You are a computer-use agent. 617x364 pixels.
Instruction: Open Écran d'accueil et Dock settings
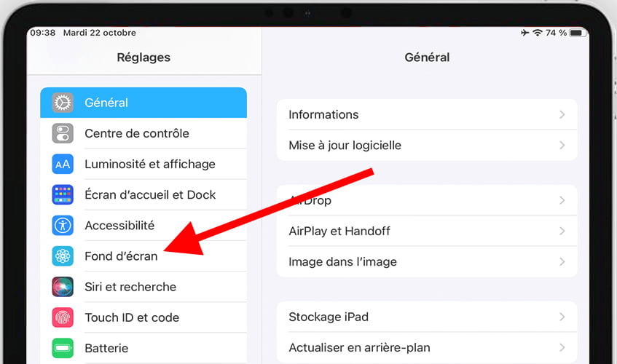pyautogui.click(x=144, y=194)
